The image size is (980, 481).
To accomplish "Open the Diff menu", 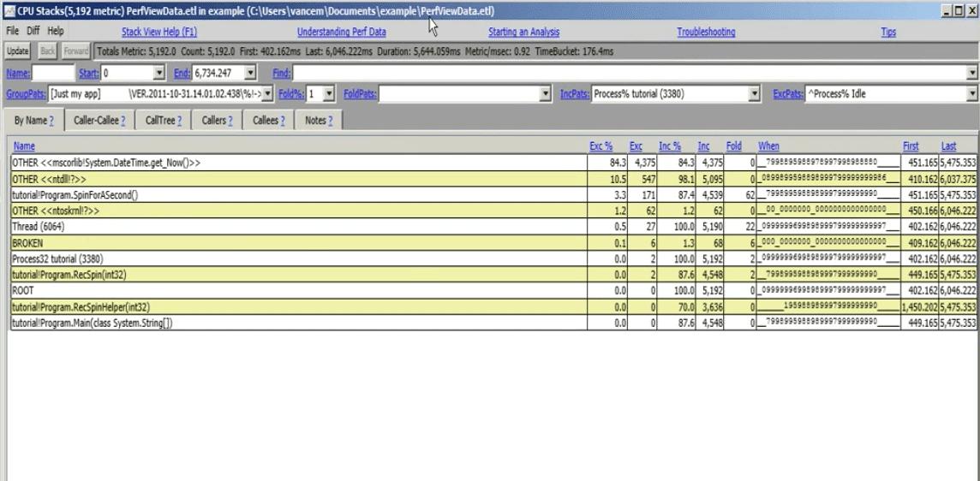I will coord(33,31).
